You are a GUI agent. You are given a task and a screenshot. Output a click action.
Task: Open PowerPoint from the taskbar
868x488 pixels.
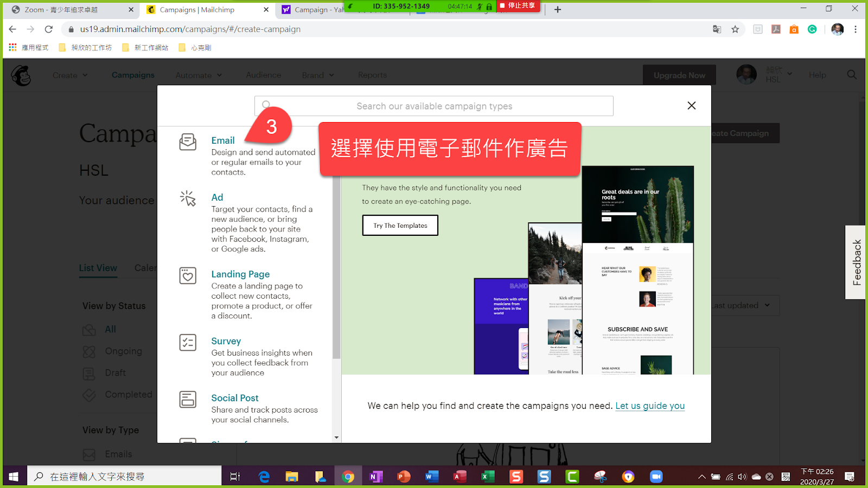[x=404, y=477]
